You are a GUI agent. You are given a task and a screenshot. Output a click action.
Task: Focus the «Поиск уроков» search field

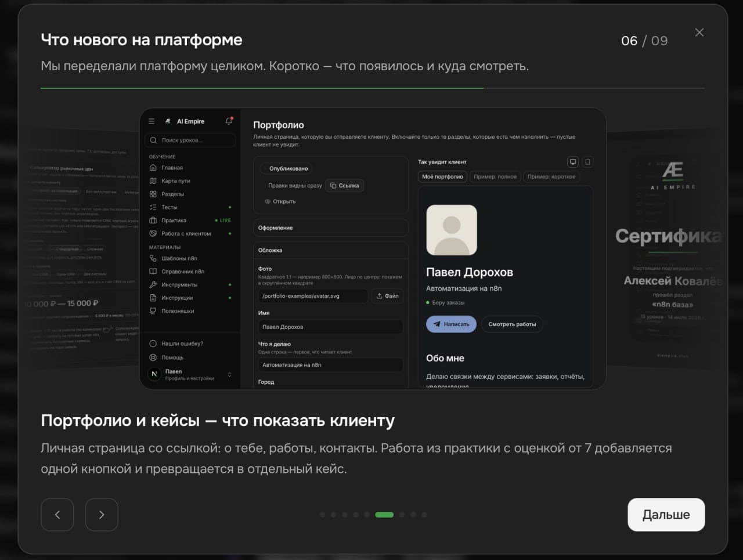coord(190,140)
